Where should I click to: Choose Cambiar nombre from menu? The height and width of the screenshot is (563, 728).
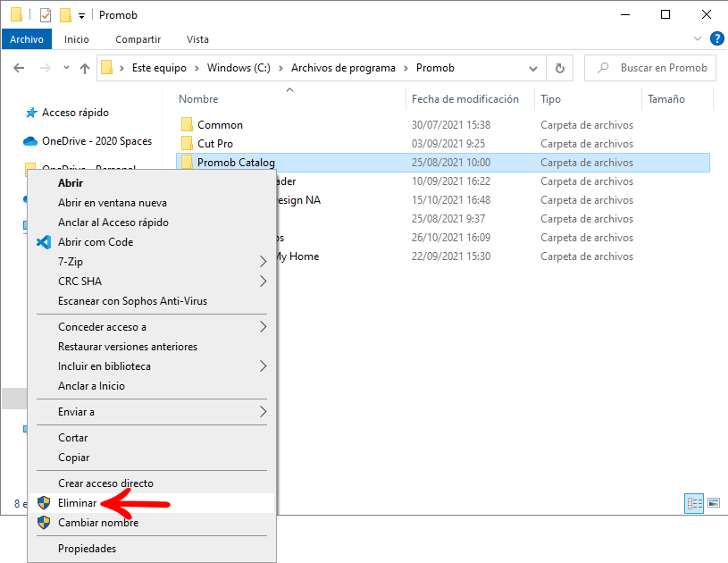(152, 523)
